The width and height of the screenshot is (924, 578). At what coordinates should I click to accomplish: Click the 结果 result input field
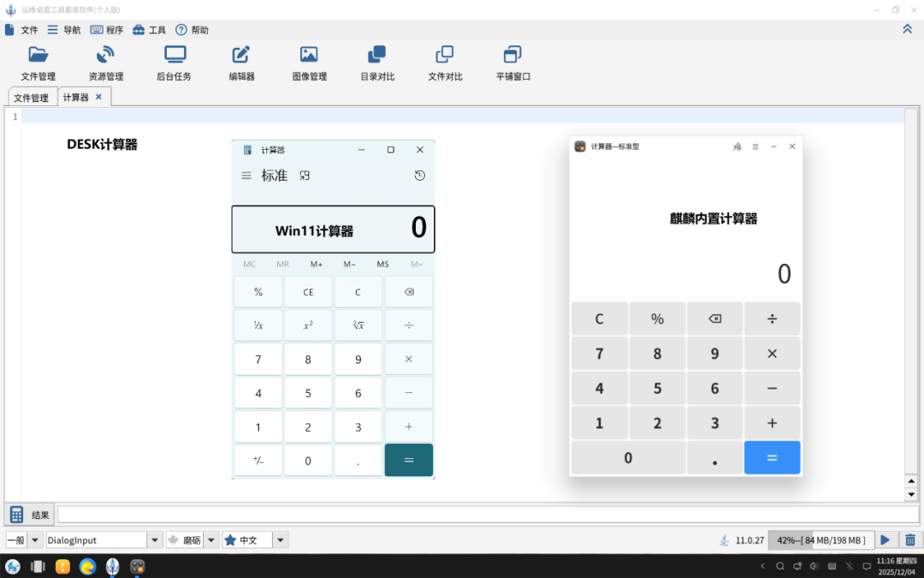(x=488, y=515)
